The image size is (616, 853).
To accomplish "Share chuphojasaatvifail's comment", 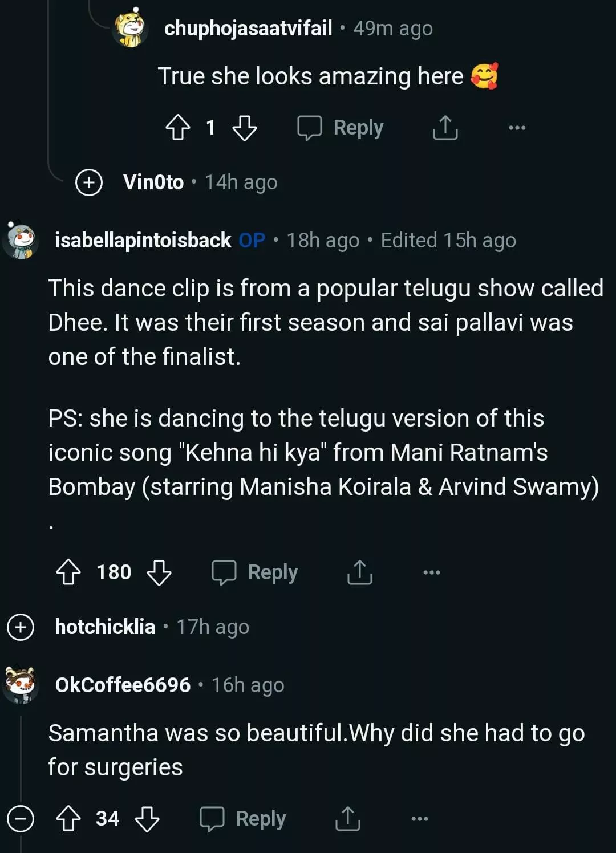I will pos(445,128).
